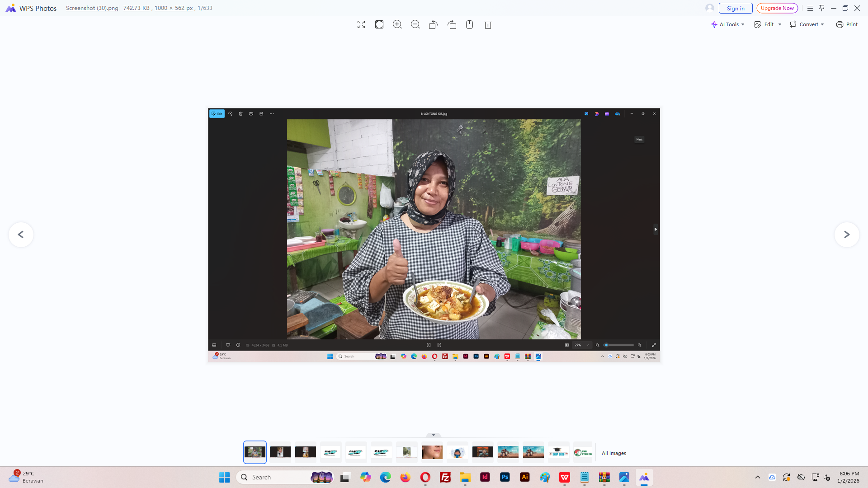Viewport: 868px width, 488px height.
Task: Open the Windows Start menu
Action: [225, 477]
